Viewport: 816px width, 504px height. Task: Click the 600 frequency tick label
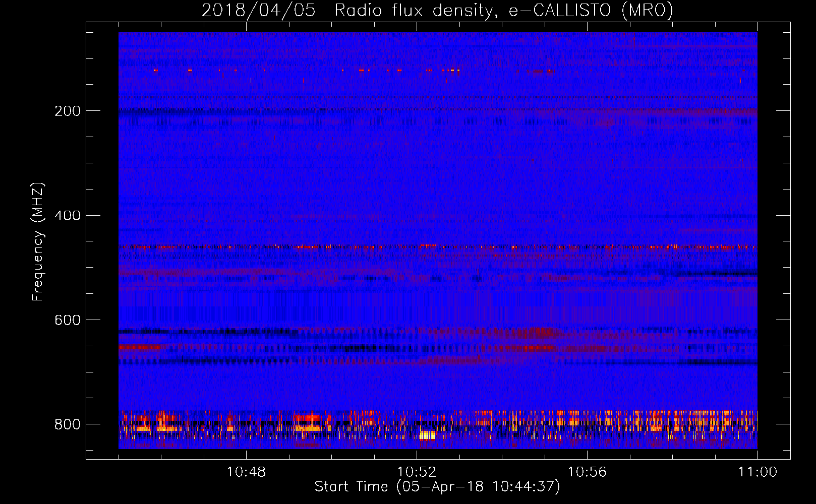[68, 320]
